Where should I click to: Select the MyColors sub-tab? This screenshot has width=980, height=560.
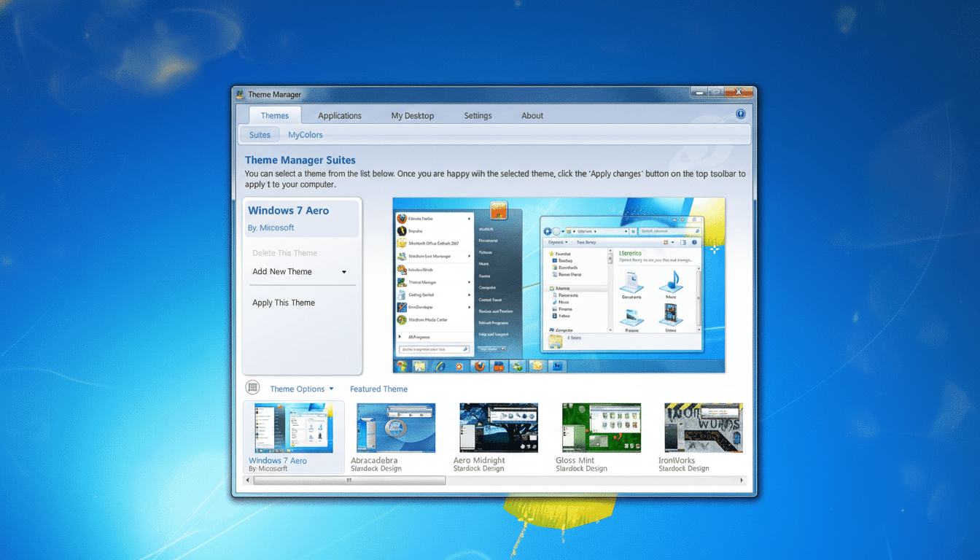(305, 134)
